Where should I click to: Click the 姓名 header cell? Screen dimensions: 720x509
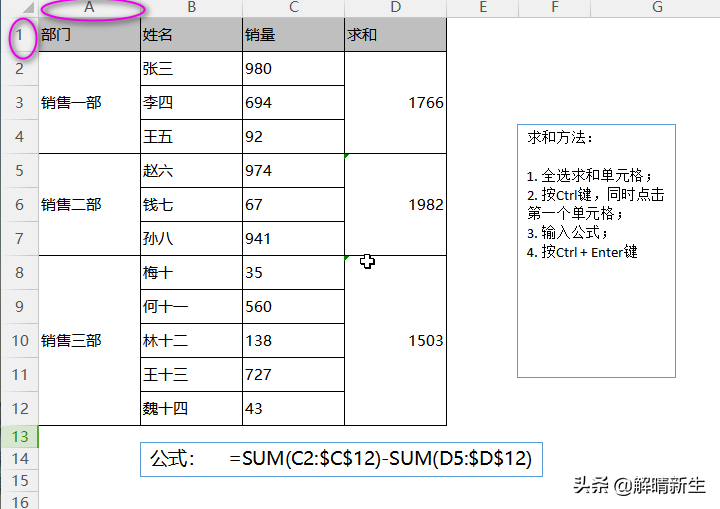click(191, 34)
